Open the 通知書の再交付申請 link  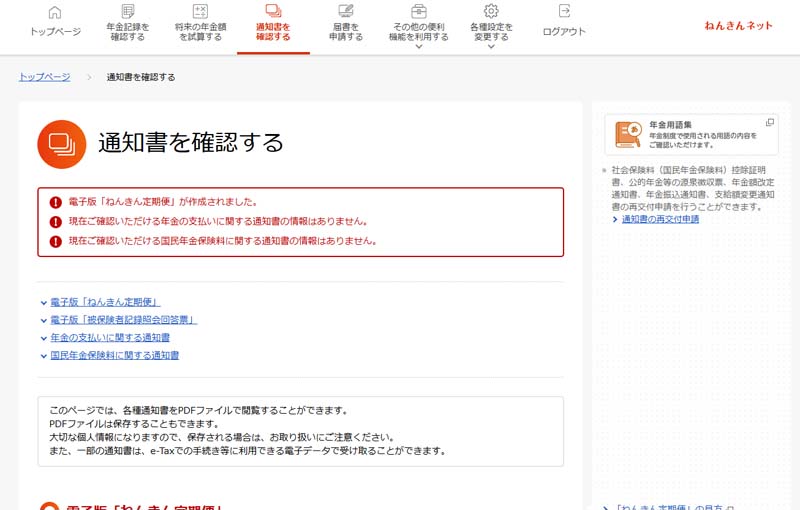click(x=660, y=219)
